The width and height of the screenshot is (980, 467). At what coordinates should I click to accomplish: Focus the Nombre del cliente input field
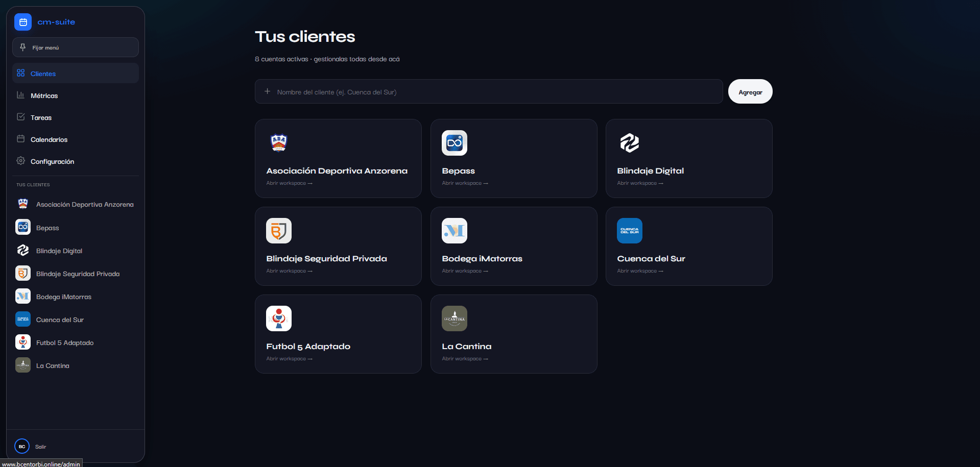[489, 91]
